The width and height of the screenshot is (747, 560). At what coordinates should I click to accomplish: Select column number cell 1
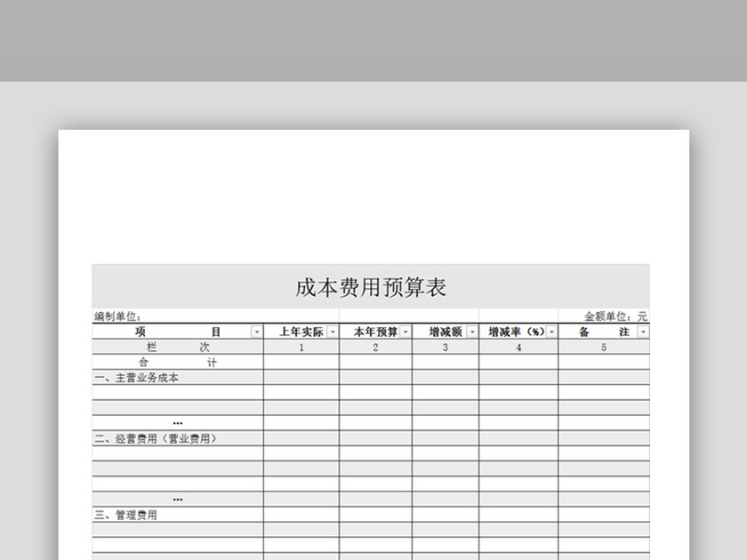[x=301, y=347]
